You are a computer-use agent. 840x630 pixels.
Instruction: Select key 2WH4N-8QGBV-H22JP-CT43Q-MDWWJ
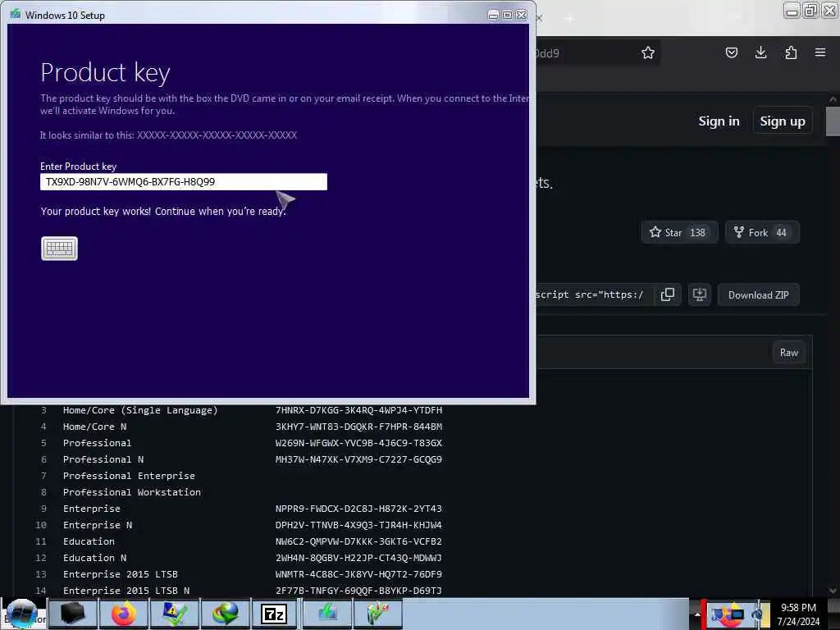pyautogui.click(x=359, y=558)
